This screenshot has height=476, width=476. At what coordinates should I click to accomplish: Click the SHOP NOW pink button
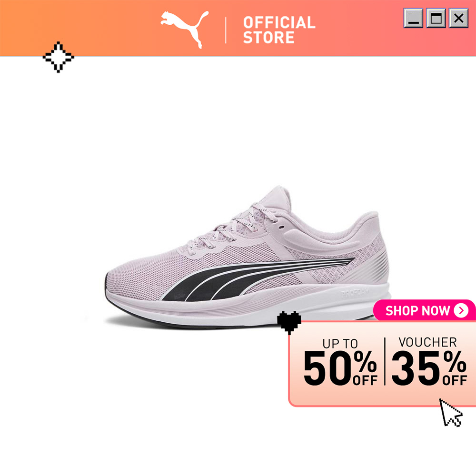(x=425, y=310)
